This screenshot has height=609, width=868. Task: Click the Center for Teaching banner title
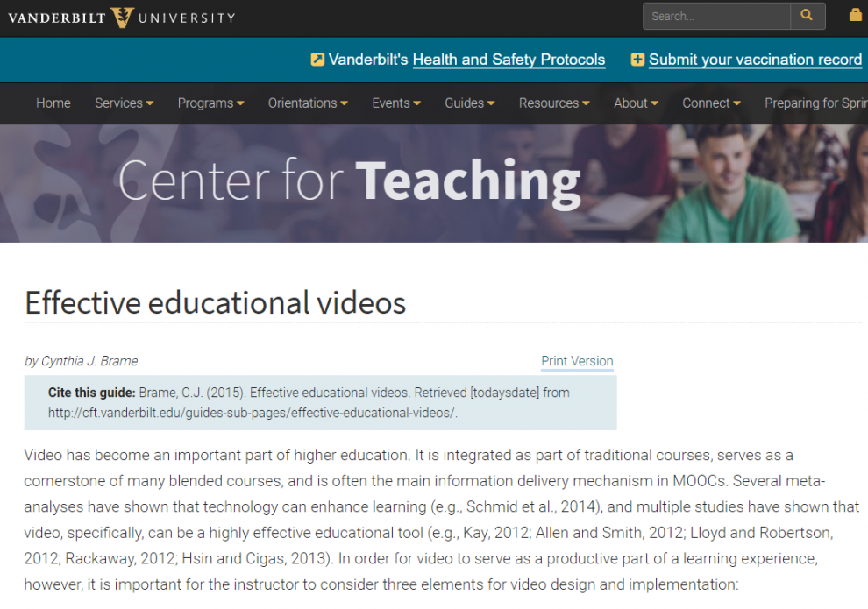[x=349, y=181]
